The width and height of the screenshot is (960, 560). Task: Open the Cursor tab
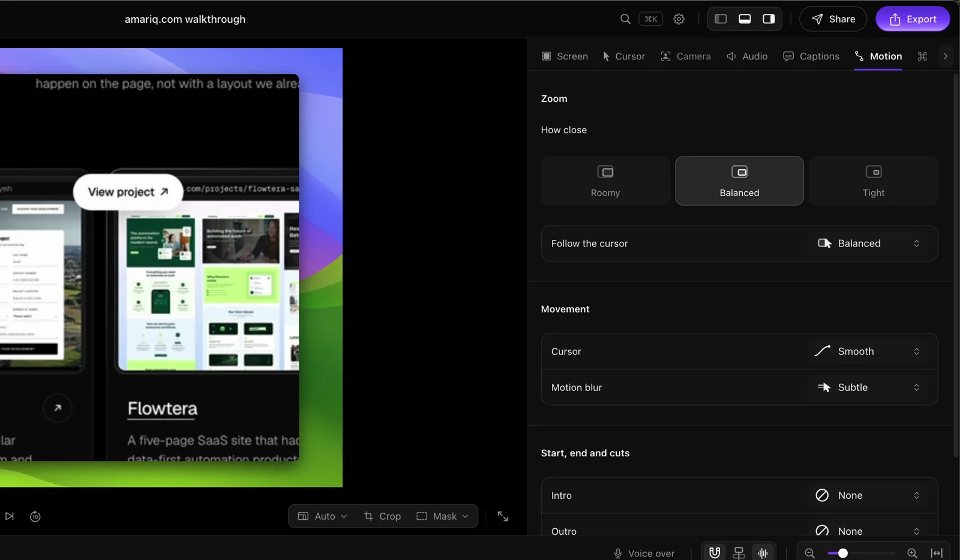click(624, 56)
